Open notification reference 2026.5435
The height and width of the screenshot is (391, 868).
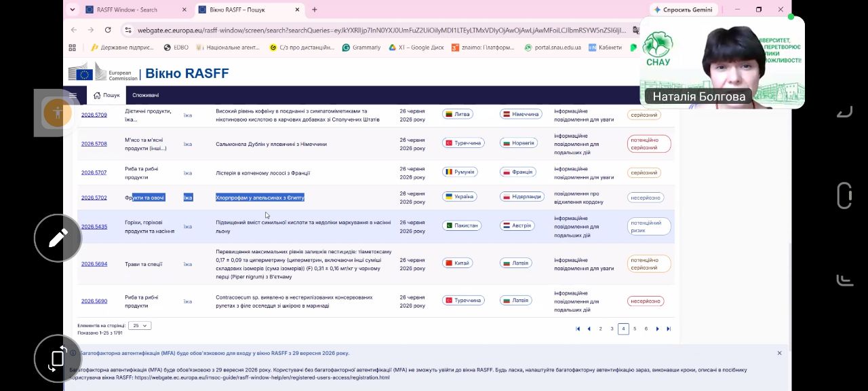[x=94, y=227]
